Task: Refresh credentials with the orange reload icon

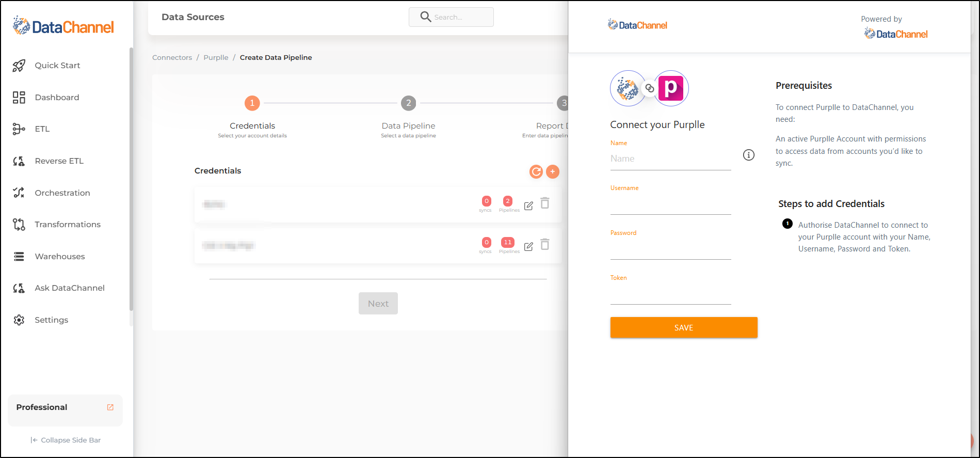Action: click(x=536, y=172)
